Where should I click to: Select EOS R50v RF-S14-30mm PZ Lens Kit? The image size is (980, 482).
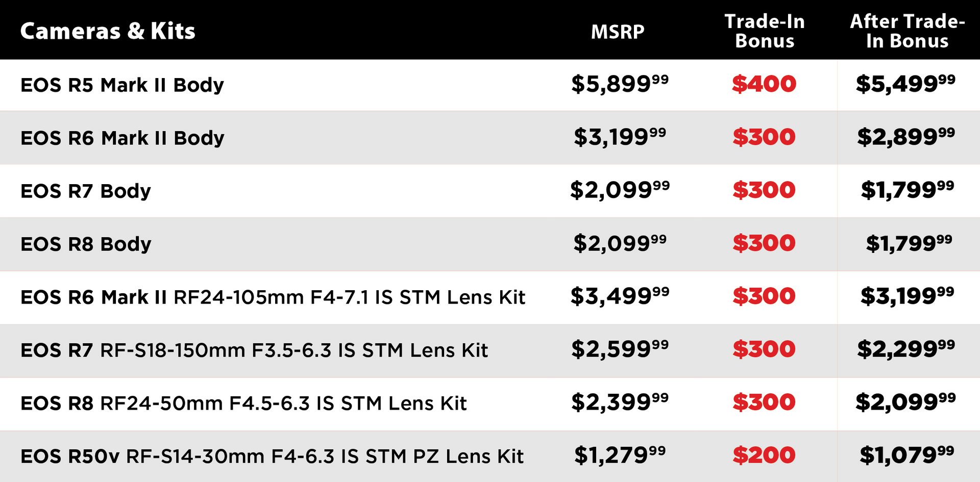coord(272,456)
